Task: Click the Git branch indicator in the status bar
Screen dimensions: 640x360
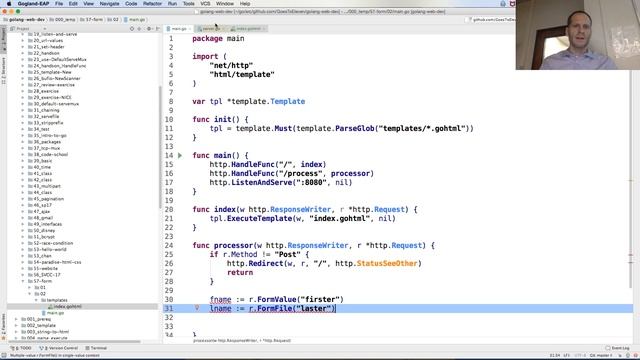Action: point(601,356)
